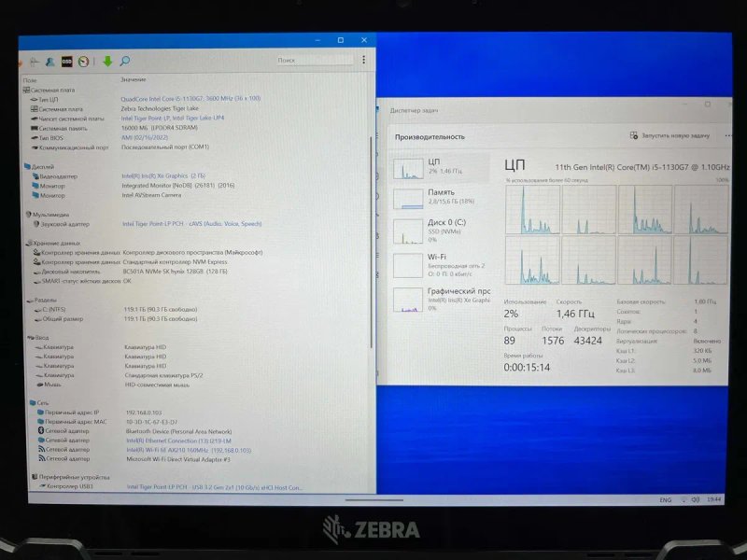
Task: Click the Поиск search field in AIDA64
Action: click(314, 60)
